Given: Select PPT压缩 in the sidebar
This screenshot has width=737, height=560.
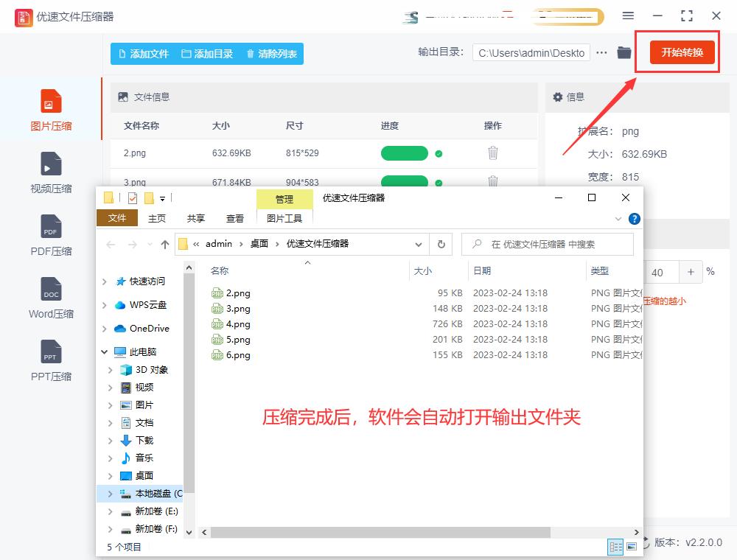Looking at the screenshot, I should 50,360.
